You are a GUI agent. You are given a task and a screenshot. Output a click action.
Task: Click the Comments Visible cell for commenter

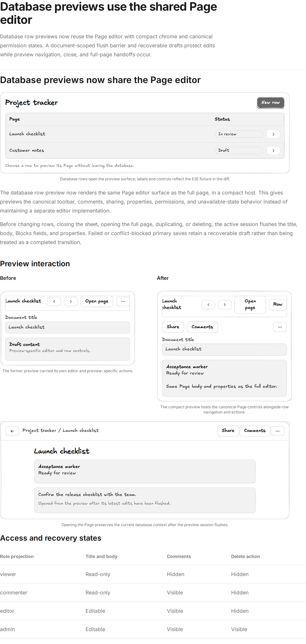click(175, 592)
